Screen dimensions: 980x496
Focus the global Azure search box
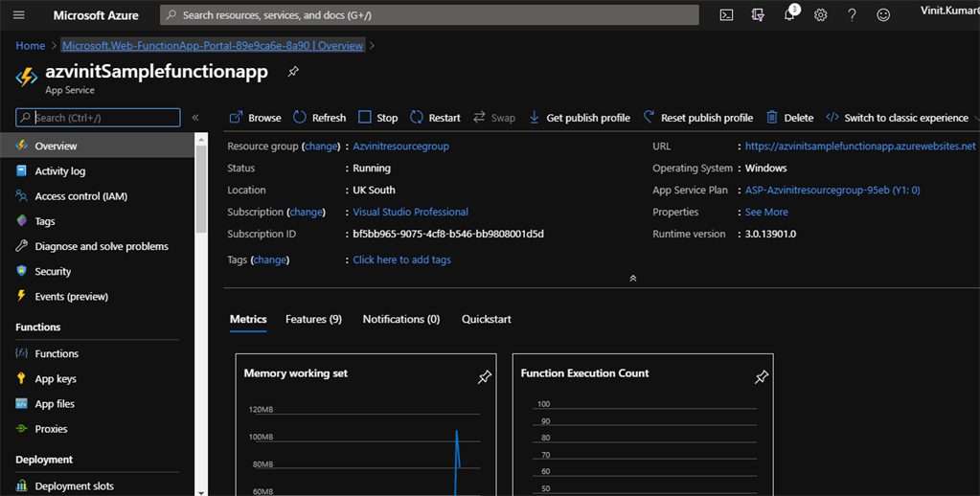[x=429, y=15]
